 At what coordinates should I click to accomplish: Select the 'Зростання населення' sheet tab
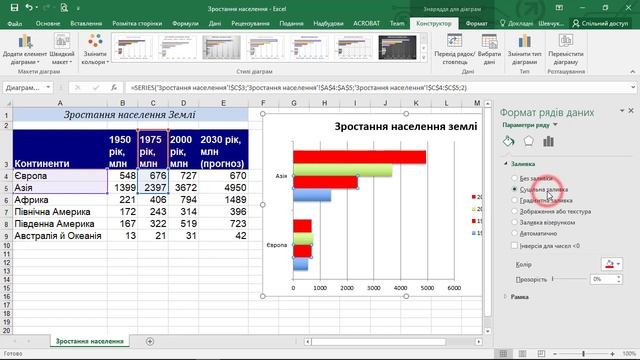point(89,341)
